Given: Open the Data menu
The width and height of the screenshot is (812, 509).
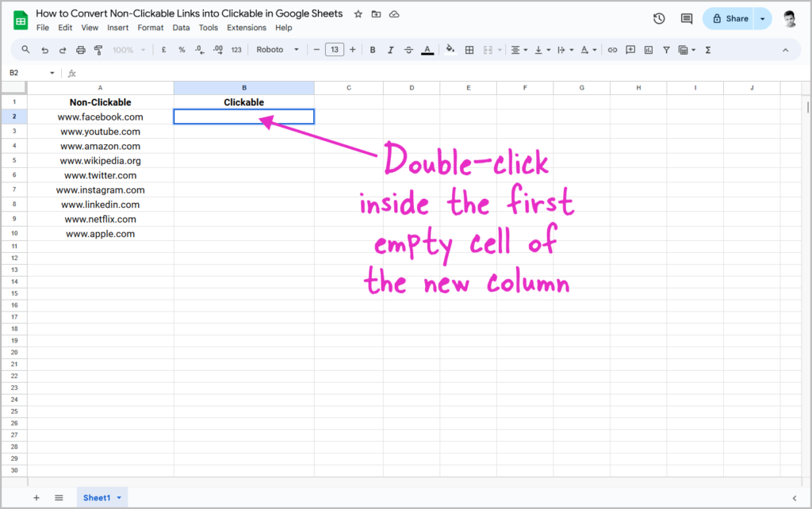Looking at the screenshot, I should [x=181, y=28].
